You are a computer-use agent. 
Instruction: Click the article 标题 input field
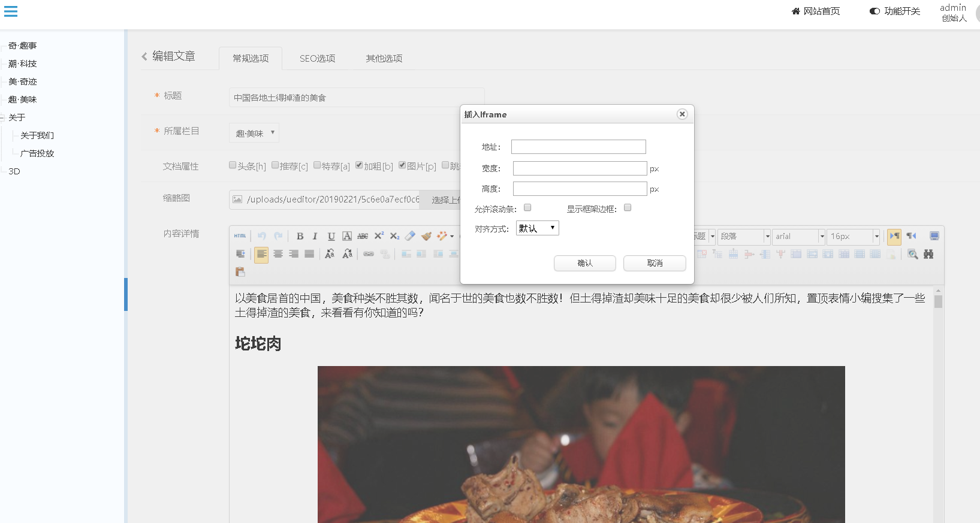pyautogui.click(x=357, y=98)
